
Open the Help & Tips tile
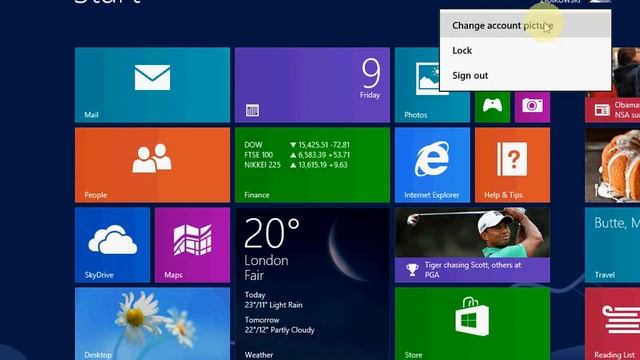(x=512, y=165)
